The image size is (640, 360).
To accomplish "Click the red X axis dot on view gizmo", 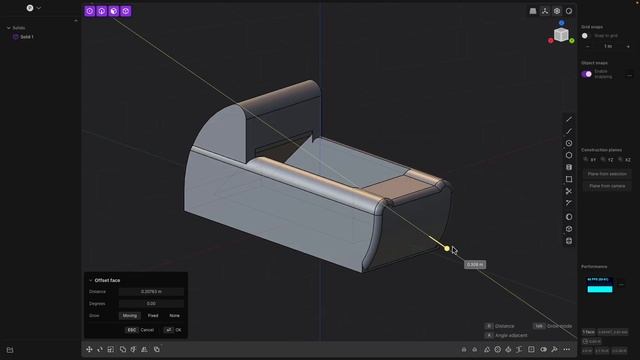I will point(551,41).
